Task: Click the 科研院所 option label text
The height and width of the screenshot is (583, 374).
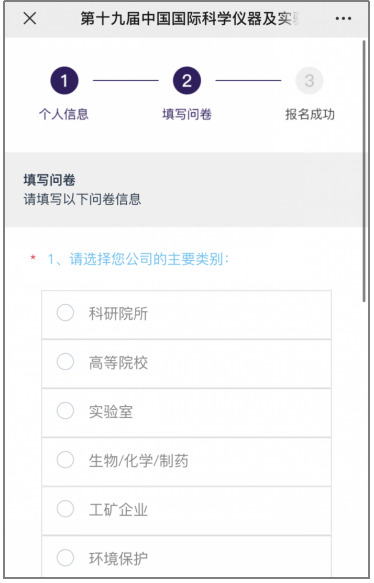Action: [x=118, y=313]
